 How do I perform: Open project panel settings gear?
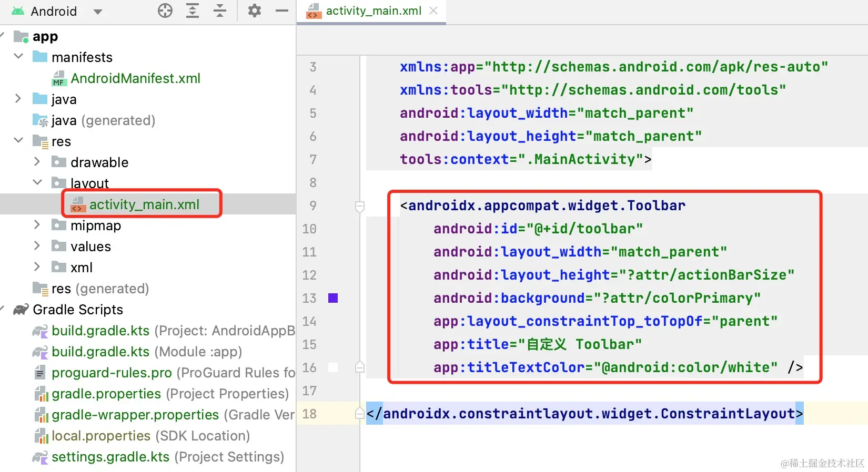point(255,11)
